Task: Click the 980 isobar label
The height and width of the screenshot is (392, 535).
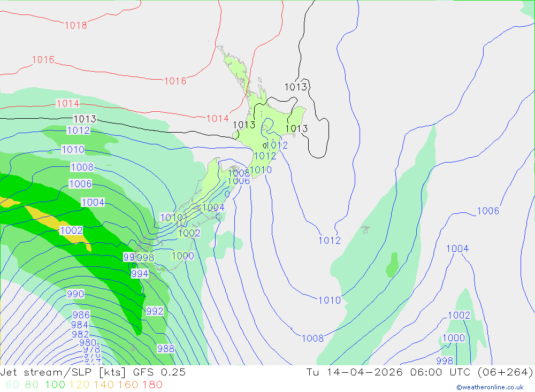Action: (88, 342)
